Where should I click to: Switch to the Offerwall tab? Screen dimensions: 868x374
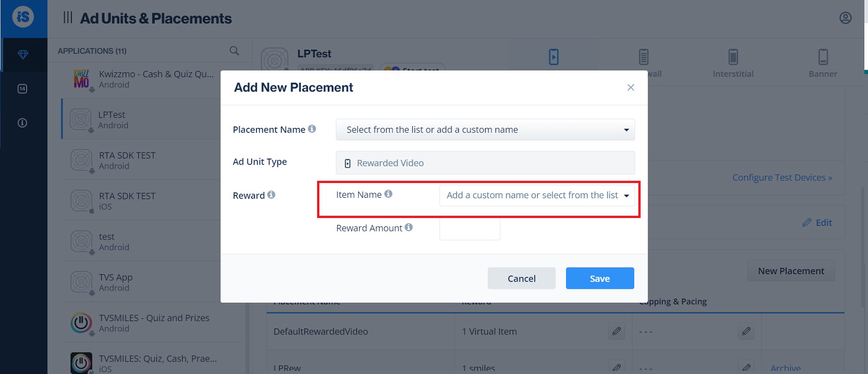pos(644,63)
